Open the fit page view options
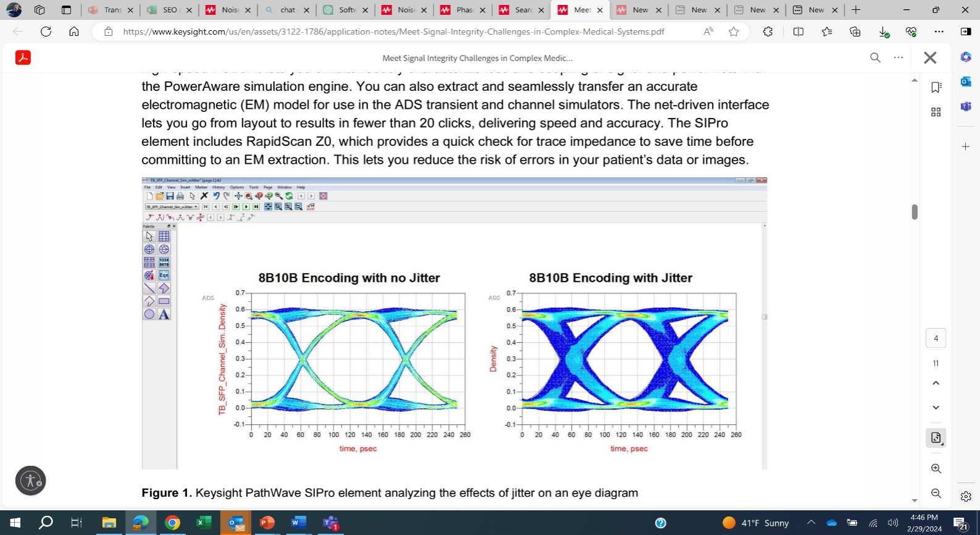980x535 pixels. click(x=936, y=437)
